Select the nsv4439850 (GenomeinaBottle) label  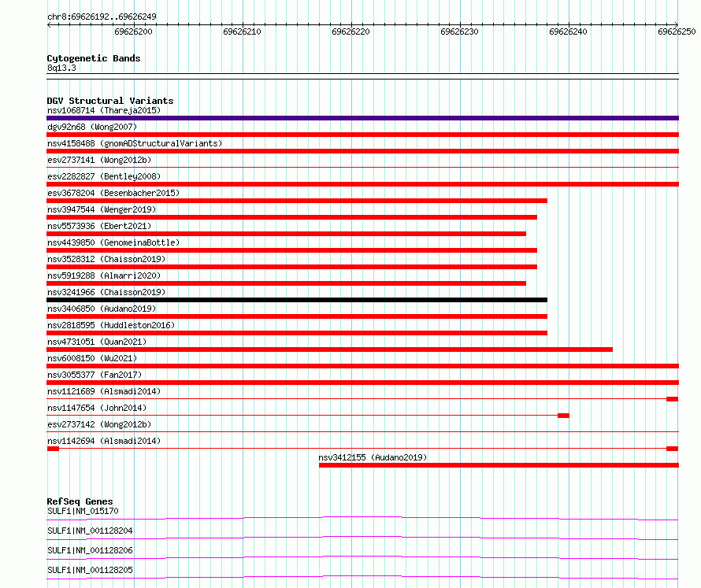click(113, 242)
